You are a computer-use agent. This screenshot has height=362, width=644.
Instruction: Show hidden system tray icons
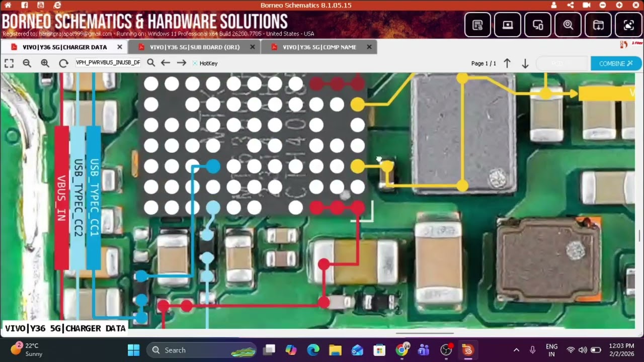[516, 350]
